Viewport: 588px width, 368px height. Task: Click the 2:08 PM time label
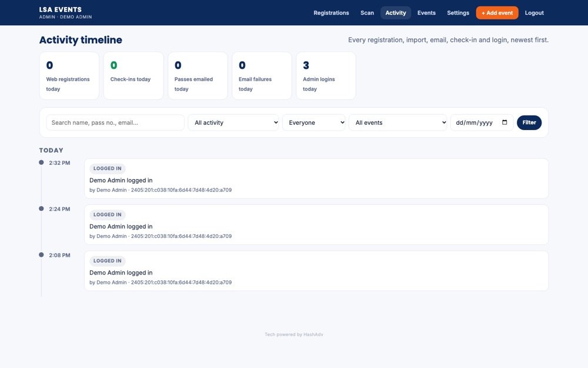tap(59, 256)
